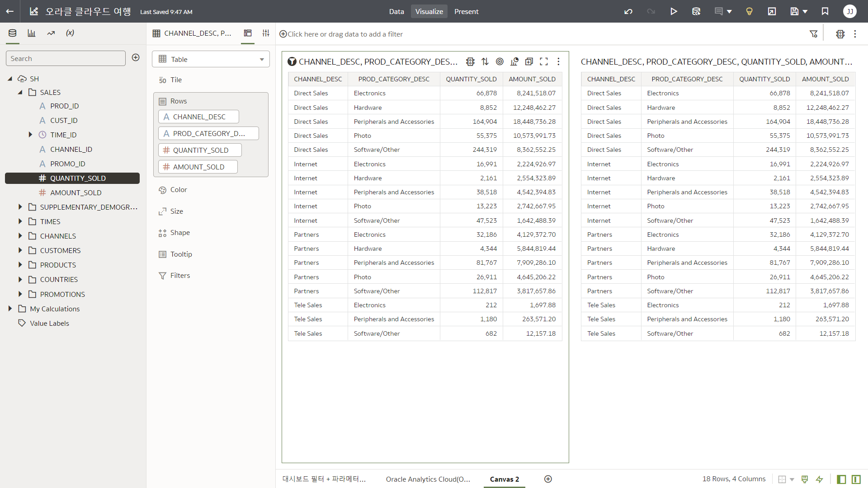Screen dimensions: 868x488
Task: Toggle the Auto Apply Data lightning icon
Action: pyautogui.click(x=819, y=479)
